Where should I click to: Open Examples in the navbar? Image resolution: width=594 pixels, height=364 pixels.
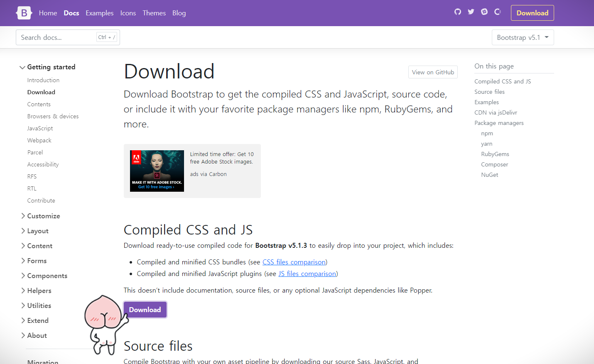click(100, 13)
